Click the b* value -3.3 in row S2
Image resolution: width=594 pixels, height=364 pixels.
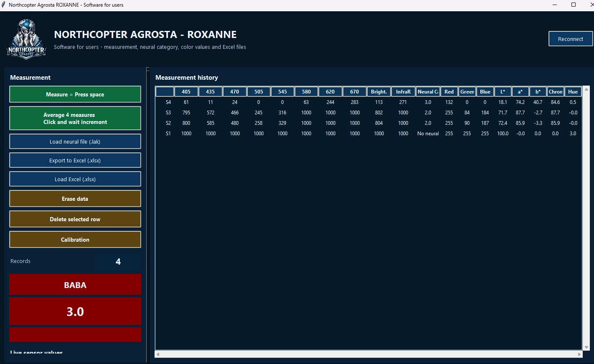point(538,123)
